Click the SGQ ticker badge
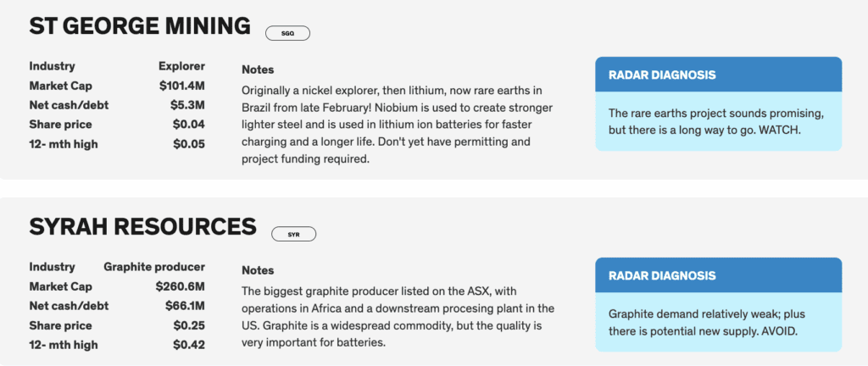The height and width of the screenshot is (366, 868). click(288, 33)
